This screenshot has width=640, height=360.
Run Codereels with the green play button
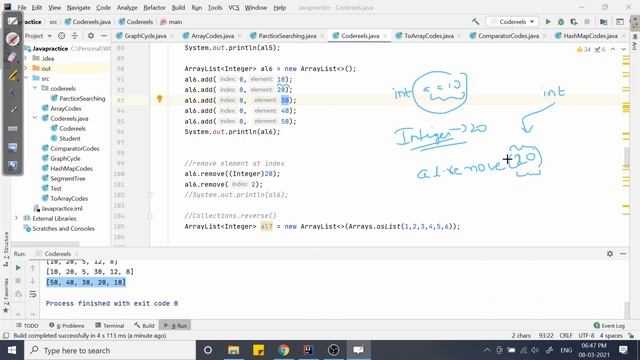[548, 22]
